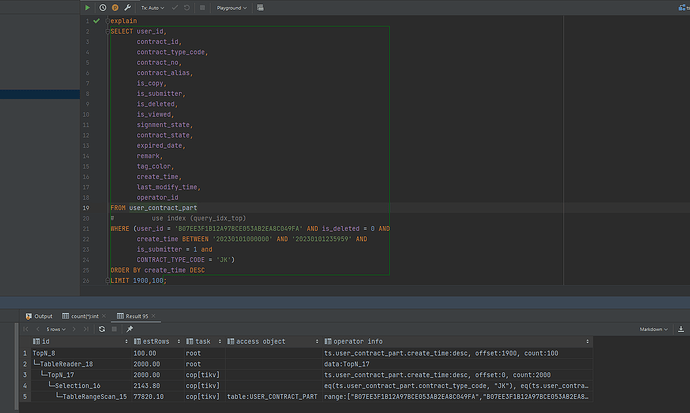
Task: Sort by the access object column header
Action: 273,341
